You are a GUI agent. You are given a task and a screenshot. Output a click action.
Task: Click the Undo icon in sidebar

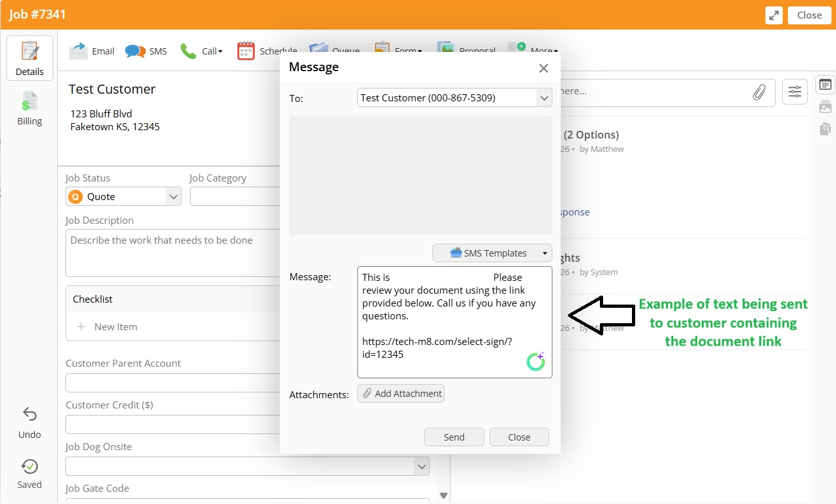coord(29,415)
